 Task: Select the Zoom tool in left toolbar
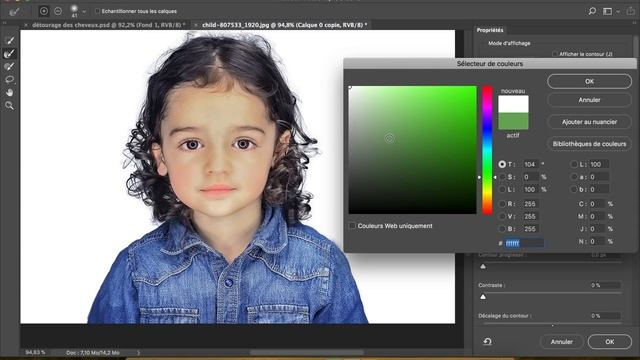pyautogui.click(x=9, y=106)
